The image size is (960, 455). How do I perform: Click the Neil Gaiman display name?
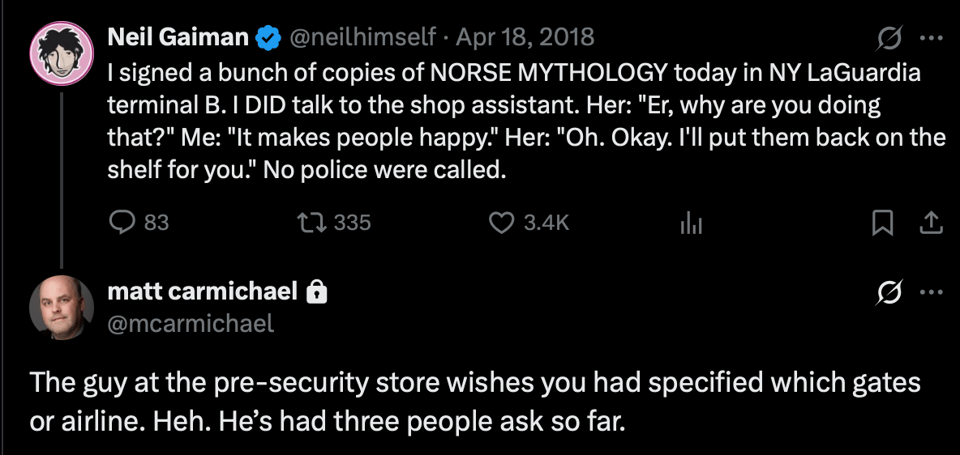coord(178,38)
